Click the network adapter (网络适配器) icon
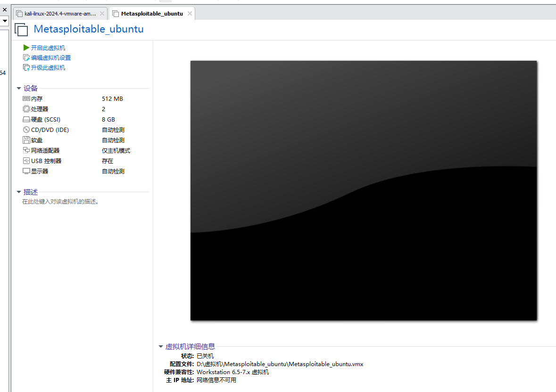The height and width of the screenshot is (392, 556). pos(26,150)
